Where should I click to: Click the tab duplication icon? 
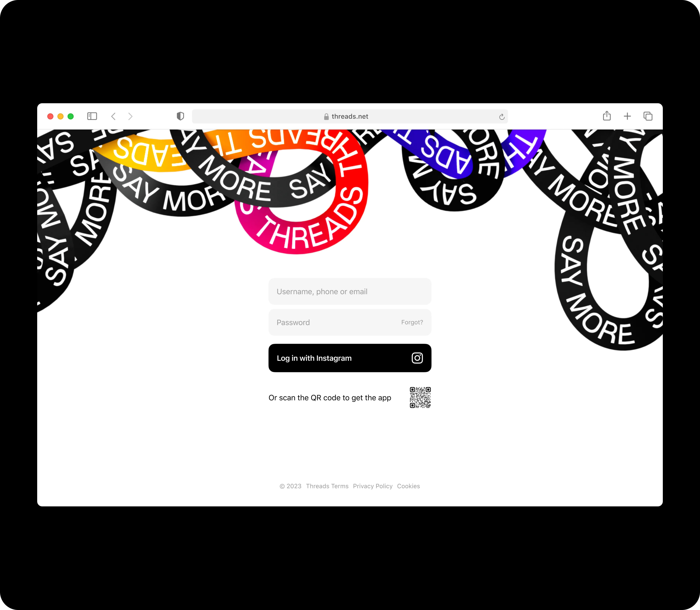[648, 116]
